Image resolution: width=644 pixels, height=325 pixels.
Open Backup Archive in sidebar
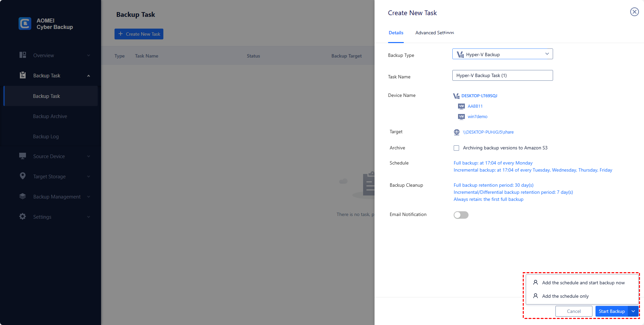coord(51,116)
